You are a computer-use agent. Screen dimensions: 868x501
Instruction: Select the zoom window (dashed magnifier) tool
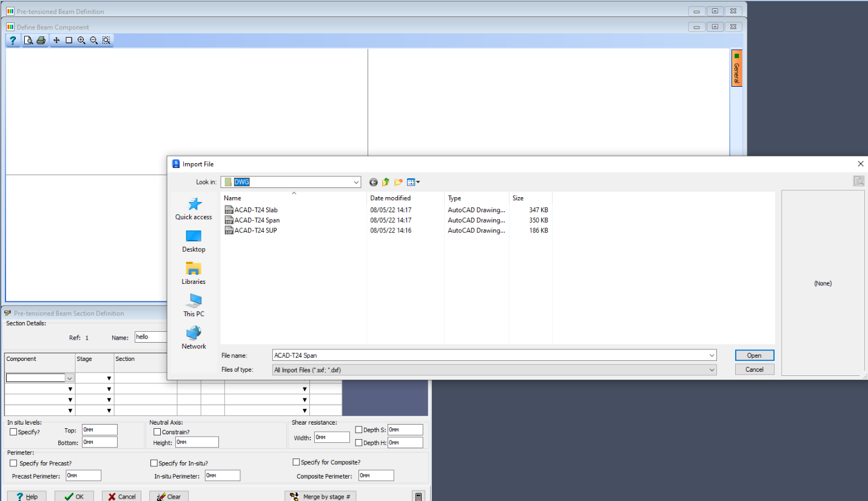tap(106, 40)
